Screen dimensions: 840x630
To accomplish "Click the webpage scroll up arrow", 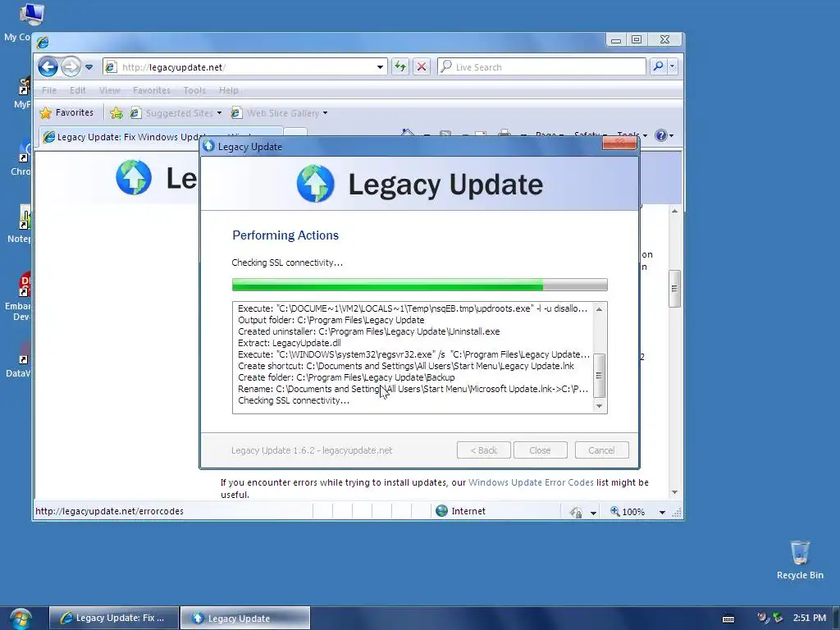I will (x=674, y=211).
